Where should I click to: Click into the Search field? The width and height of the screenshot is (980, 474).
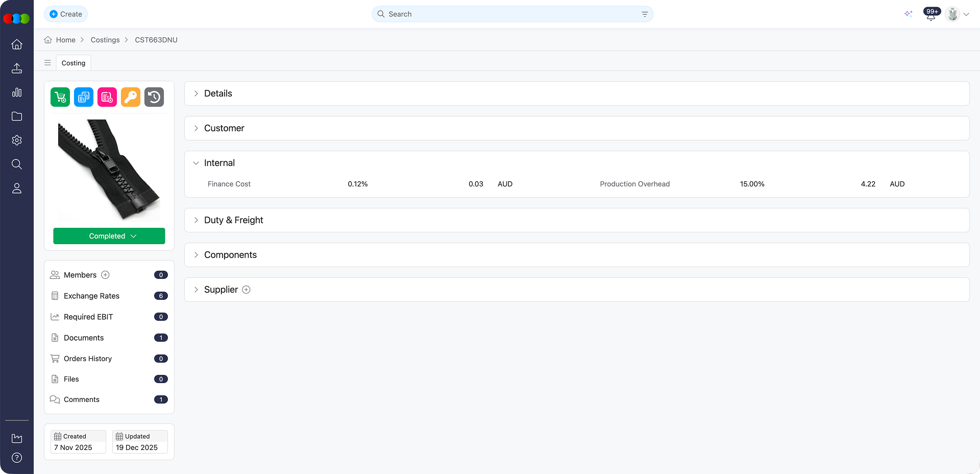[510, 14]
